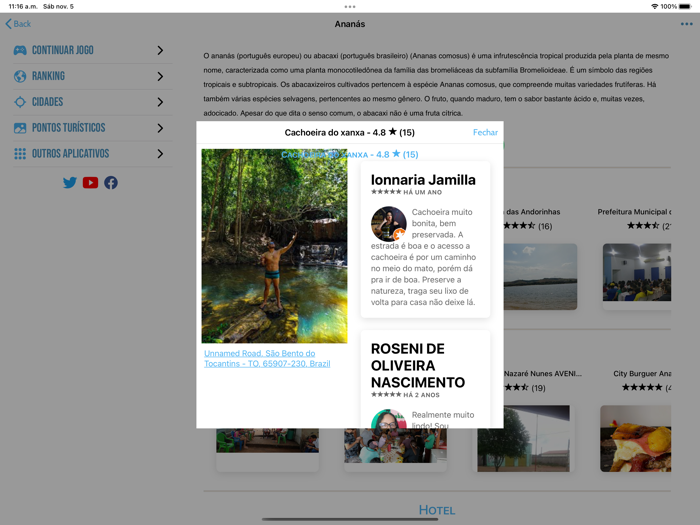Screen dimensions: 700x525
Task: Go back using the Back button
Action: click(18, 24)
